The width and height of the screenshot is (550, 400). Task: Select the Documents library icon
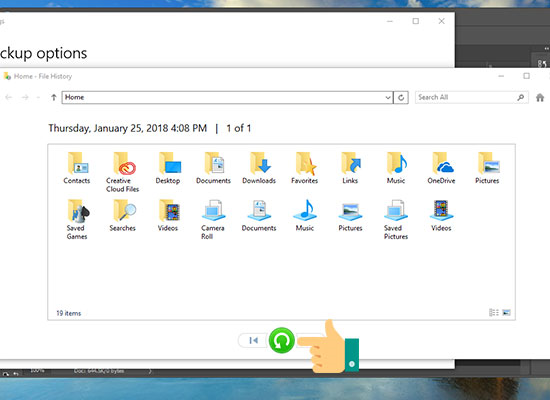pyautogui.click(x=259, y=215)
